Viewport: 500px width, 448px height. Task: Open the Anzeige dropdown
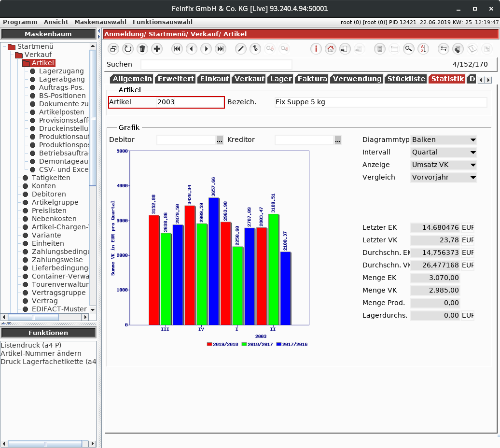click(443, 165)
